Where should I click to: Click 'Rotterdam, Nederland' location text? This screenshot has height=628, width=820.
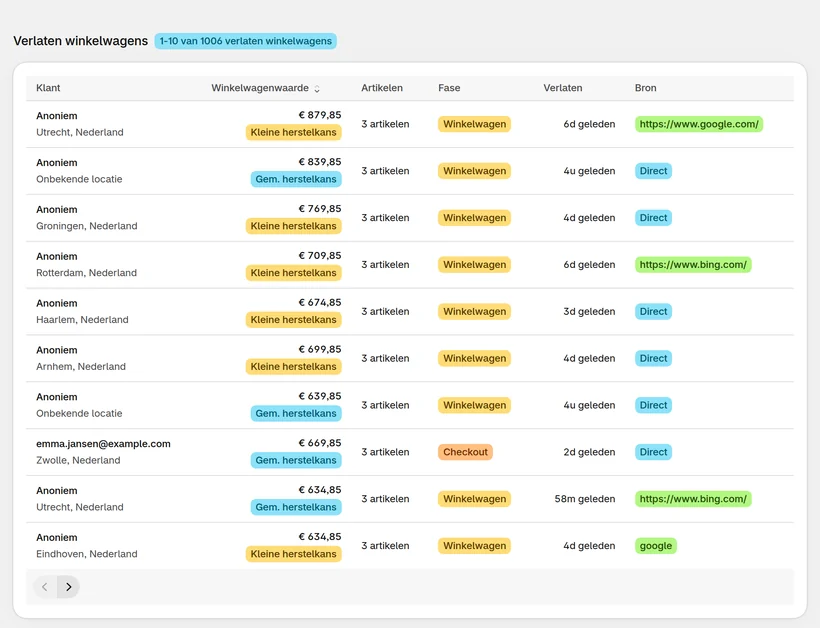point(86,273)
